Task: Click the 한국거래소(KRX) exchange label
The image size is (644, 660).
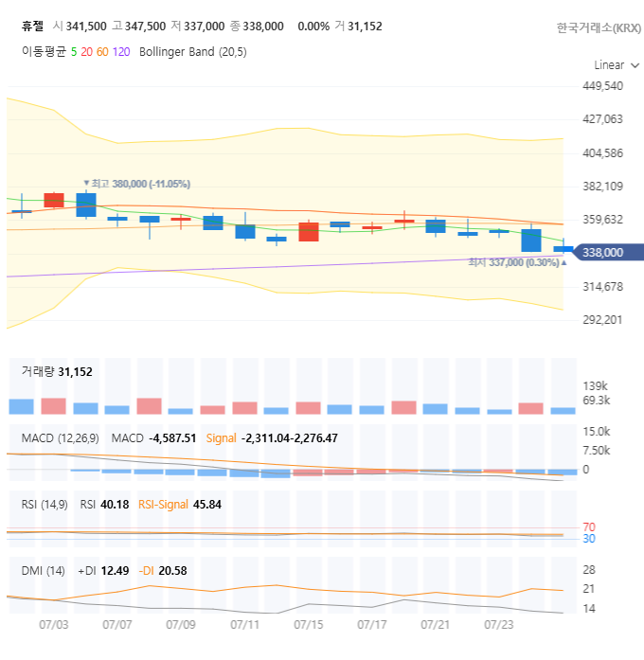Action: (x=599, y=27)
